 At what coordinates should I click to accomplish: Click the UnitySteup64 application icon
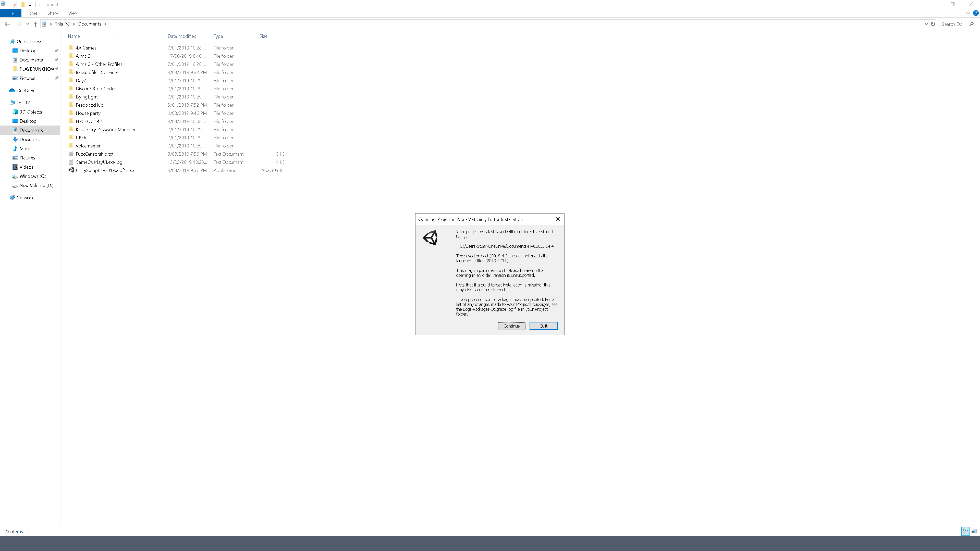click(71, 170)
